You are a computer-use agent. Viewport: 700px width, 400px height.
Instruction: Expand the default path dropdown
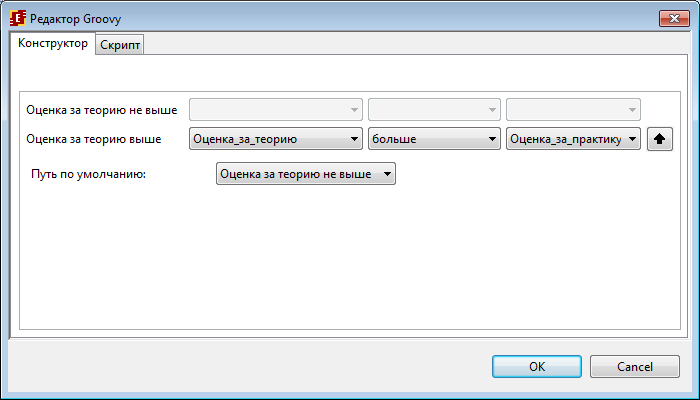pos(306,174)
